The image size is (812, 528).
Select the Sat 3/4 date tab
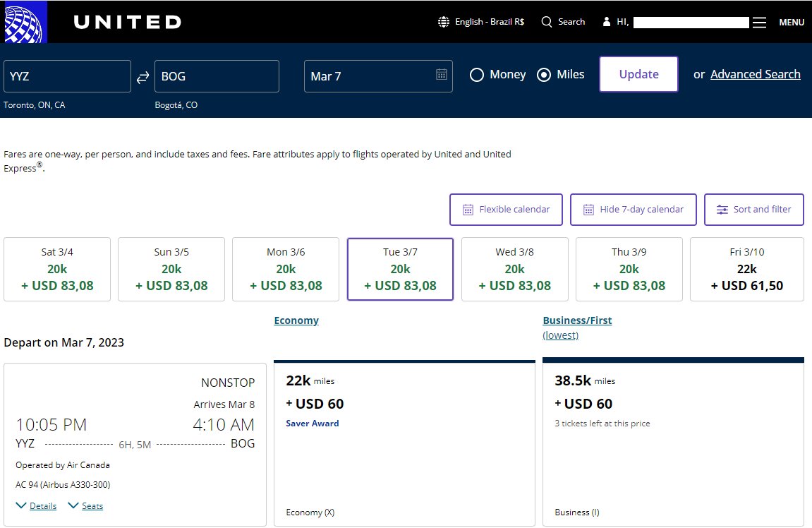pyautogui.click(x=57, y=269)
